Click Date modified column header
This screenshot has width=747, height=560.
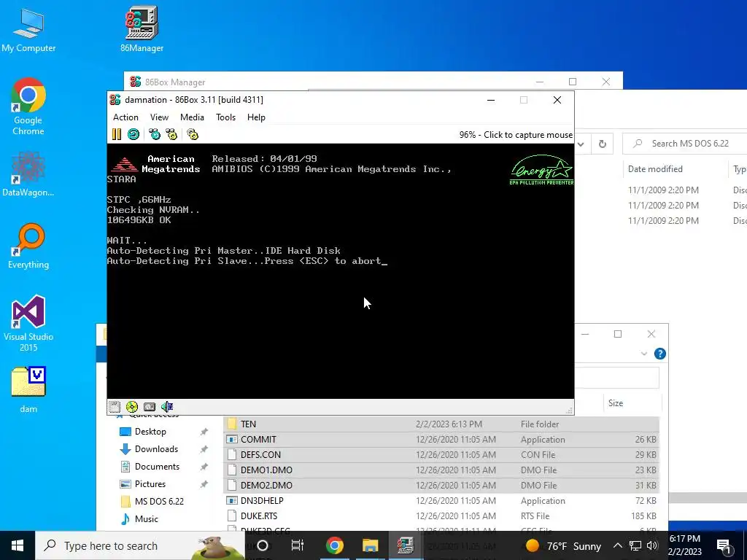click(655, 169)
